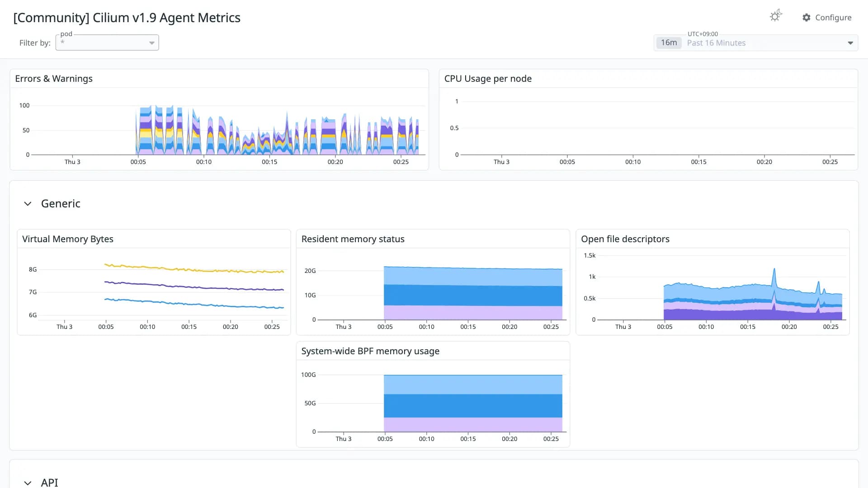
Task: Click the Configure button label
Action: point(833,18)
